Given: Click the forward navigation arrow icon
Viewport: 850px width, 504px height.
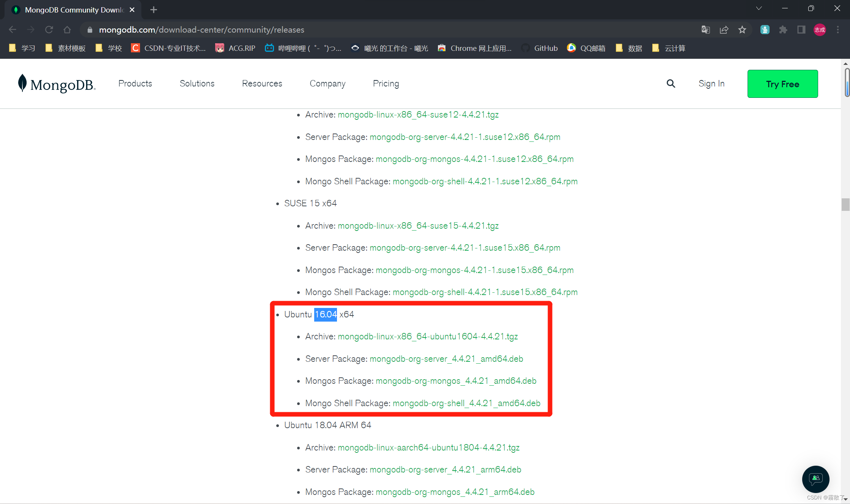Looking at the screenshot, I should pyautogui.click(x=31, y=30).
